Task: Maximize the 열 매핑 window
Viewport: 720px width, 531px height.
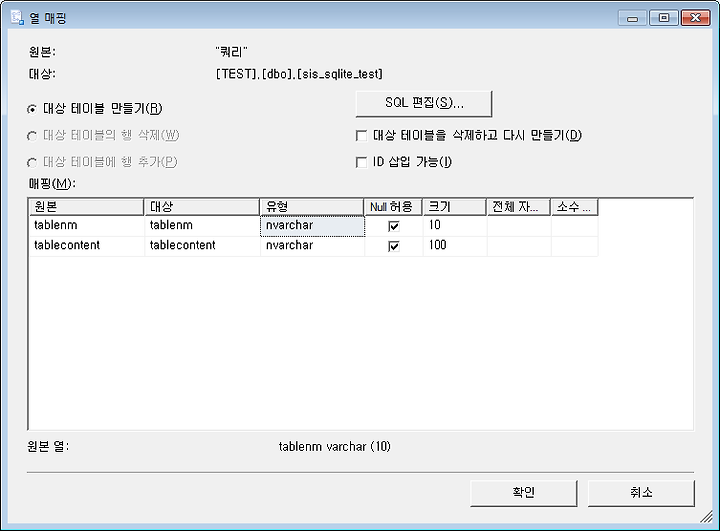Action: pyautogui.click(x=664, y=18)
